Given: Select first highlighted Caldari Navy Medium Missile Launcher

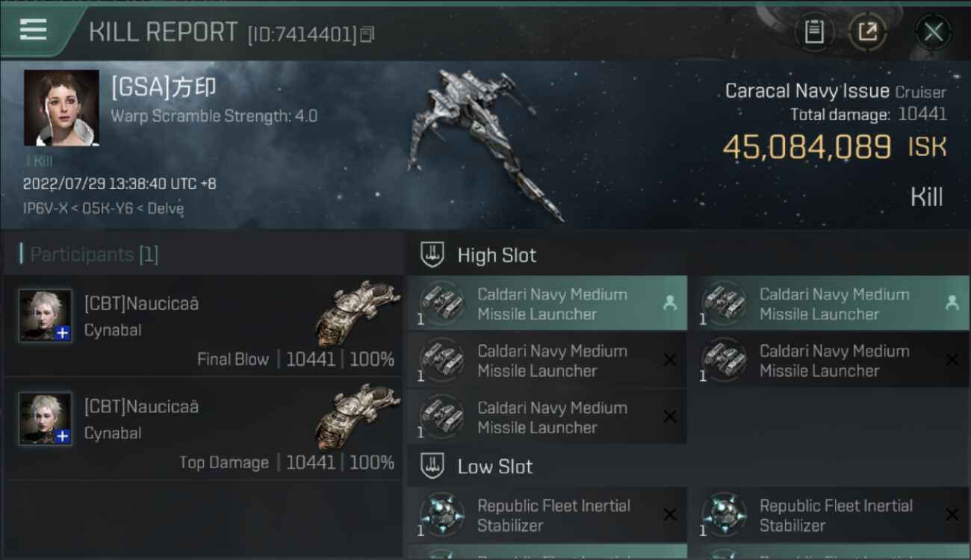Looking at the screenshot, I should 547,304.
